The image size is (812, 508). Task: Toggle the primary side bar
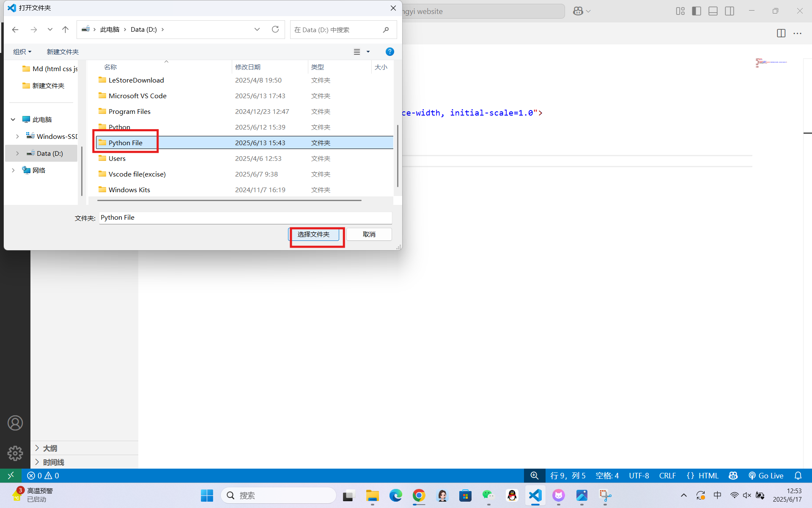[x=697, y=11]
